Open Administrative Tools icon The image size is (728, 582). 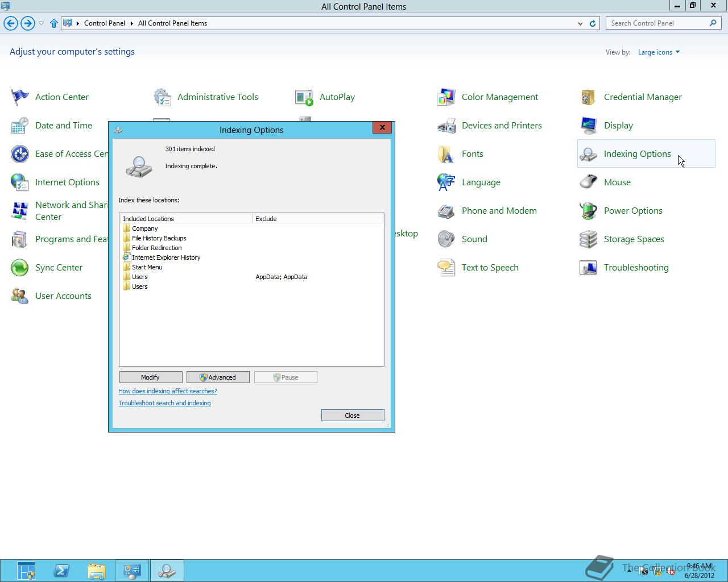tap(162, 97)
